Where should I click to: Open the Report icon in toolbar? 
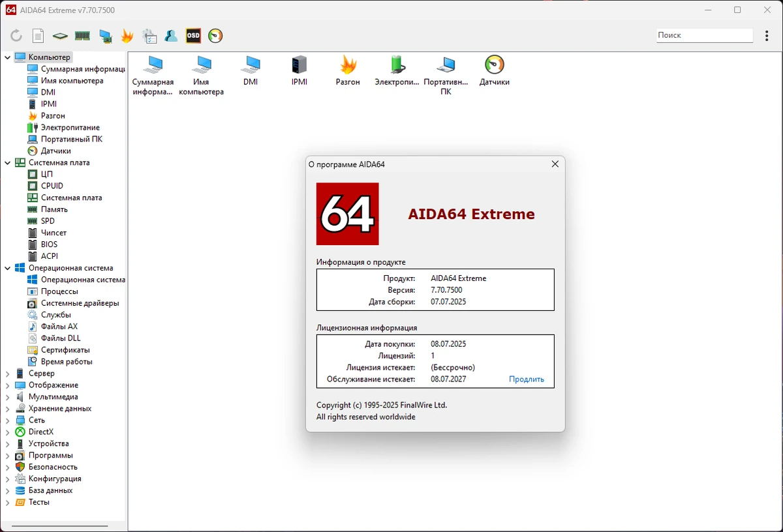point(38,36)
